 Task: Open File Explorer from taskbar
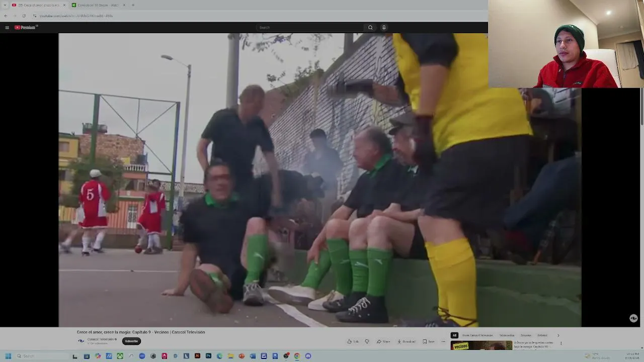point(230,356)
